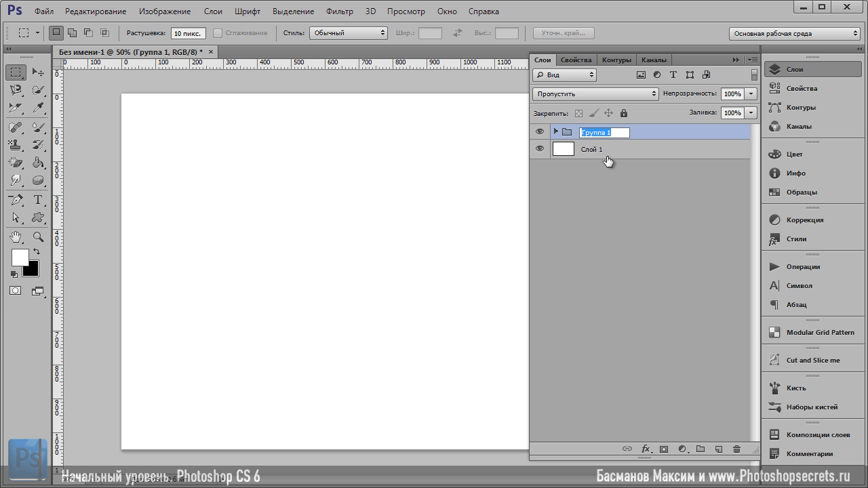The image size is (868, 488).
Task: Select the History Brush tool
Action: pyautogui.click(x=38, y=144)
